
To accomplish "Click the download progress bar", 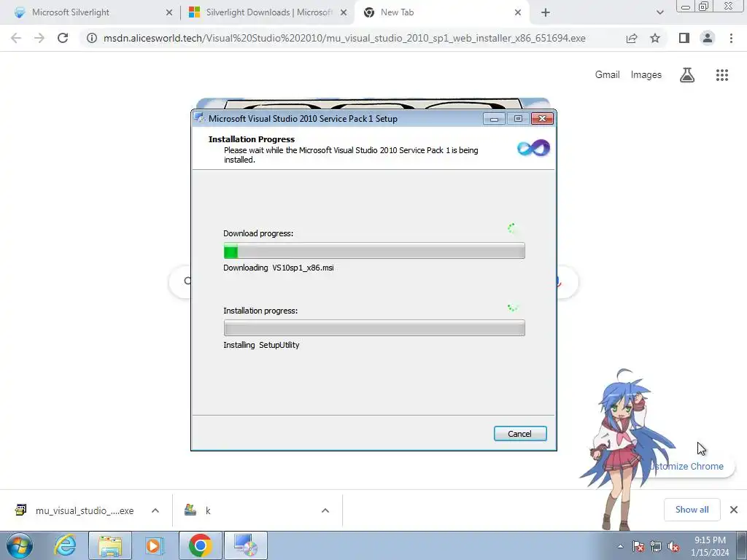I will (374, 251).
